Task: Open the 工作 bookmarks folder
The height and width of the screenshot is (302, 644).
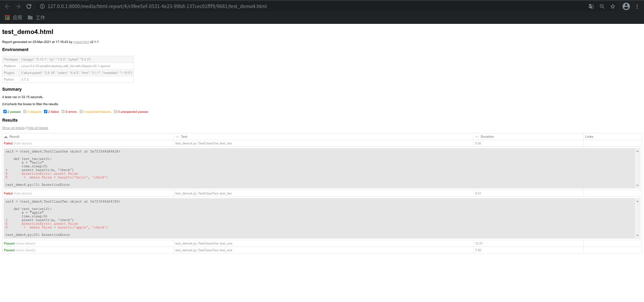Action: click(x=36, y=17)
